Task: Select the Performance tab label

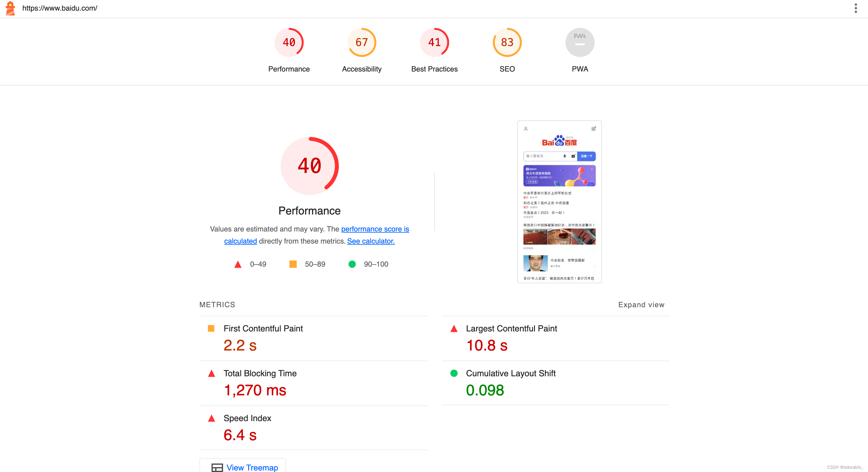Action: coord(288,68)
